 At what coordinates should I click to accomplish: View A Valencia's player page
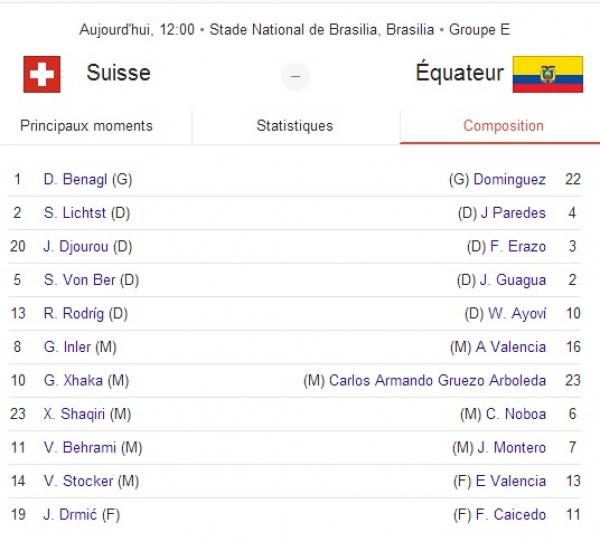pyautogui.click(x=511, y=347)
